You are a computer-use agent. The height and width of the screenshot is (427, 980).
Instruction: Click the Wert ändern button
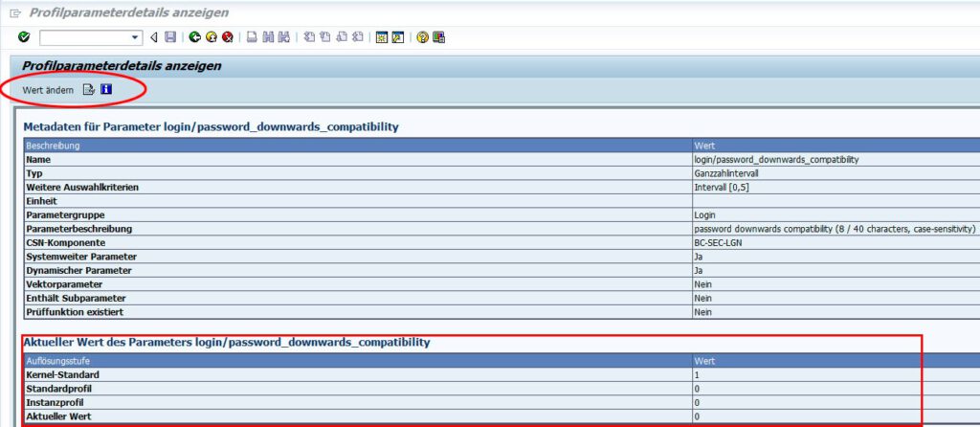48,90
